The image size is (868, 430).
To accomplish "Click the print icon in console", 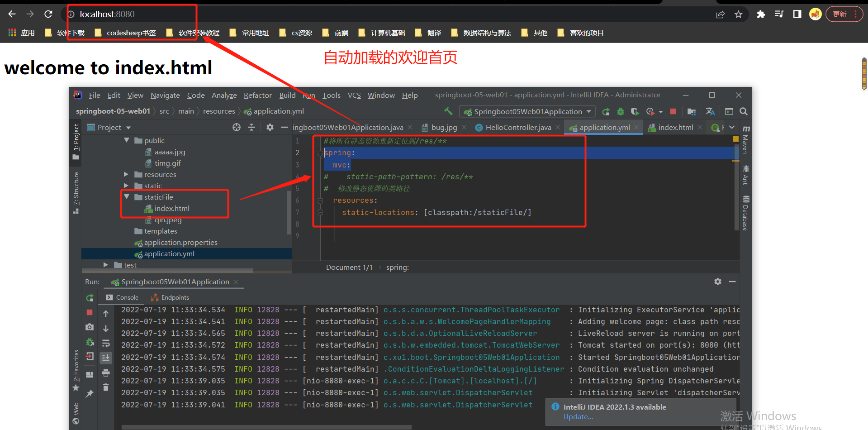I will [x=106, y=373].
